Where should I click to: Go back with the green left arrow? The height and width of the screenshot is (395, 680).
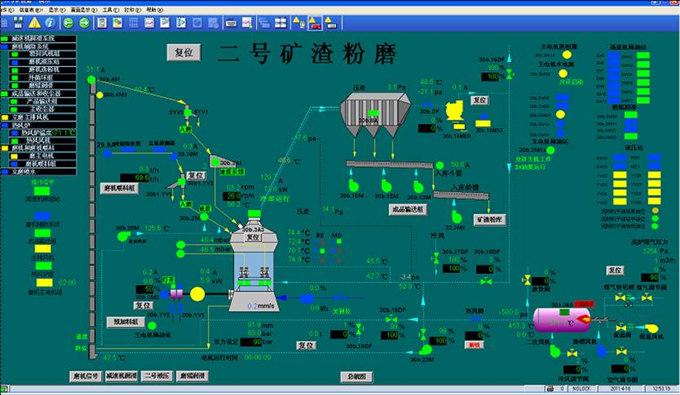68,23
